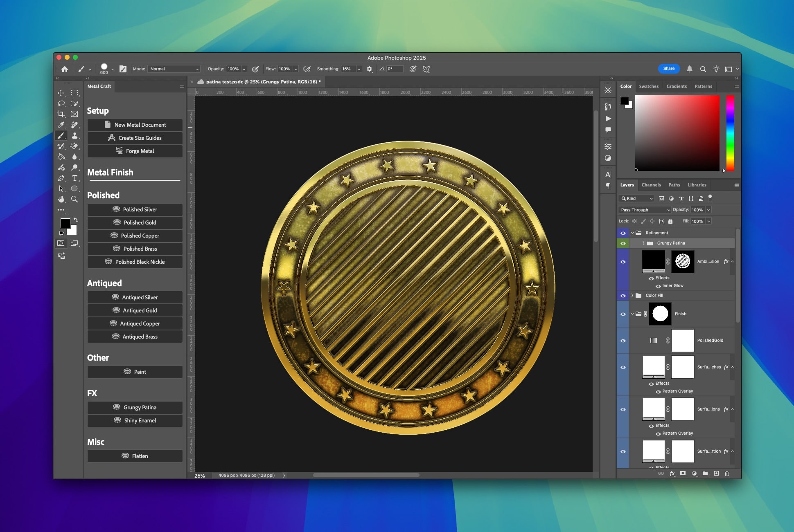Open notifications bell
This screenshot has width=794, height=532.
tap(690, 69)
